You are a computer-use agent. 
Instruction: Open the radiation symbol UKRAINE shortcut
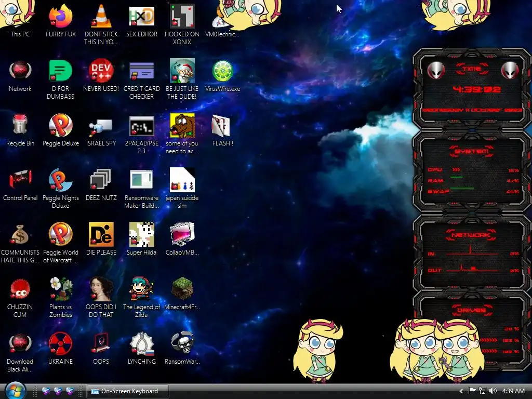(60, 349)
